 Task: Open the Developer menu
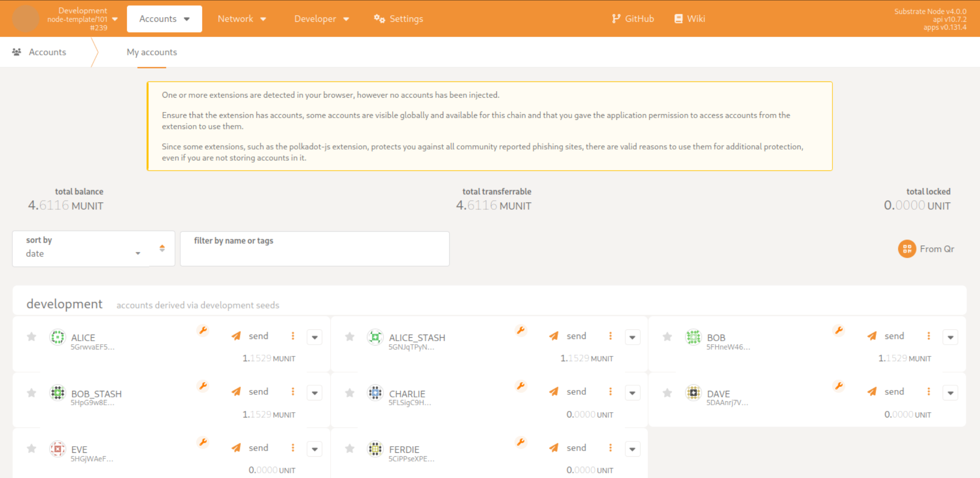pos(321,19)
